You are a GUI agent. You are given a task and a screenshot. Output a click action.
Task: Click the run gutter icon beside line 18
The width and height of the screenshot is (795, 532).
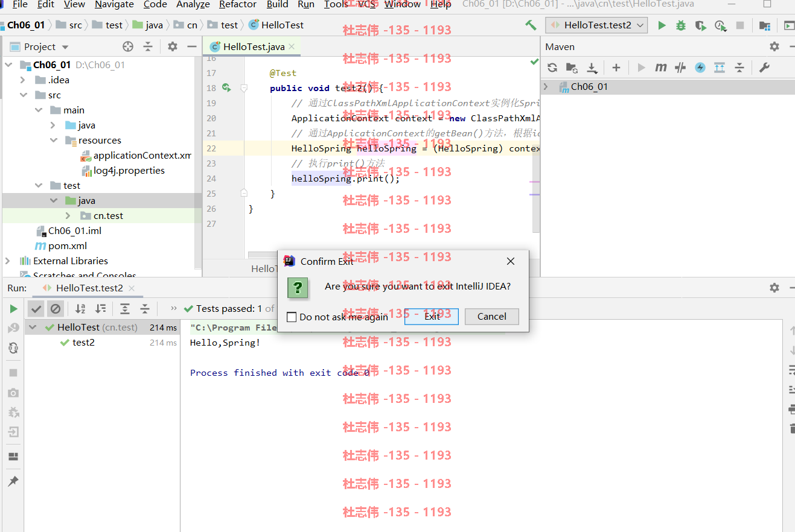pos(226,88)
